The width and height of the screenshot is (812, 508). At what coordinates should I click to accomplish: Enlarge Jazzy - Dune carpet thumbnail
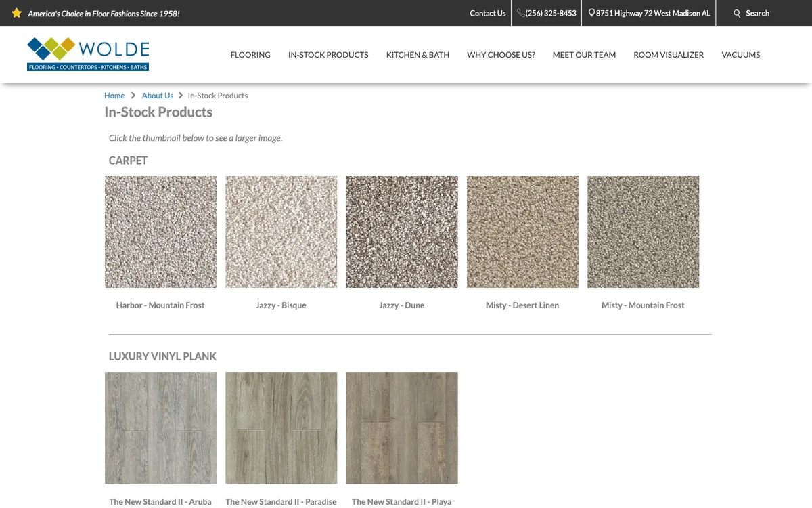coord(402,232)
